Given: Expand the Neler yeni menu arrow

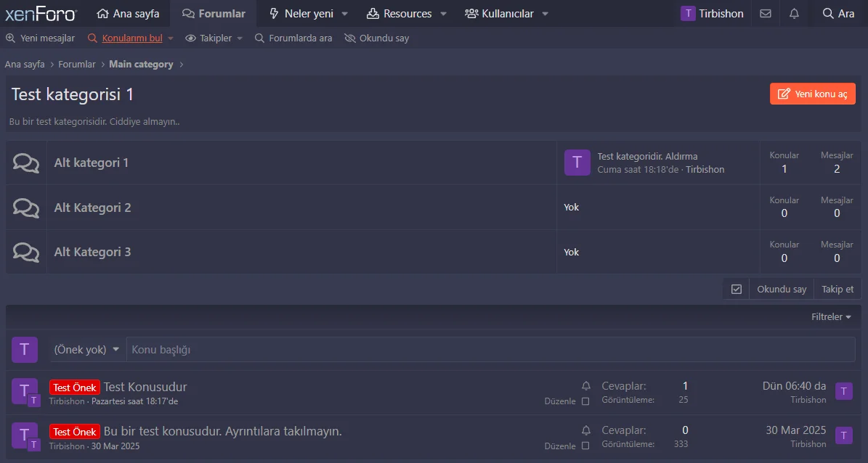Looking at the screenshot, I should pyautogui.click(x=345, y=14).
